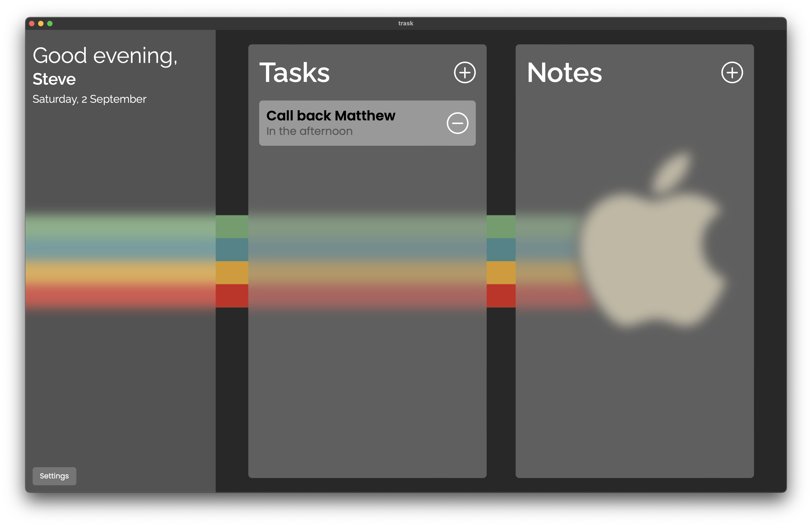Maximize the window using green button
Screen dimensions: 812x526
coord(50,24)
